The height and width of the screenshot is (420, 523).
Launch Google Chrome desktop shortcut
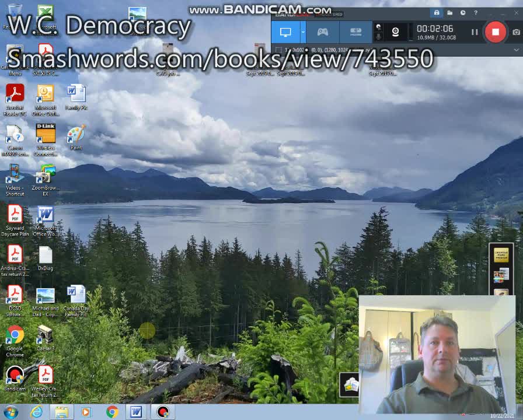15,341
